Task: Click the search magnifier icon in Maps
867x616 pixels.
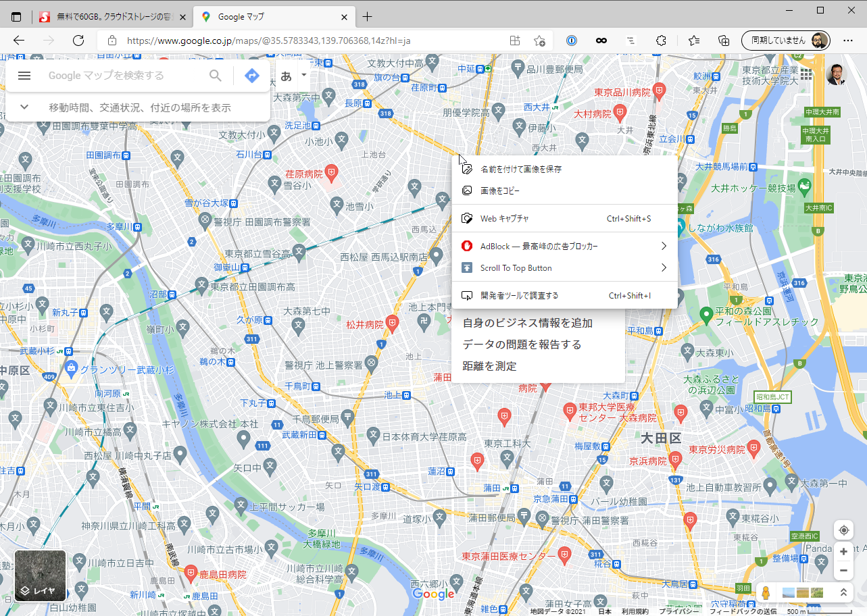Action: coord(215,76)
